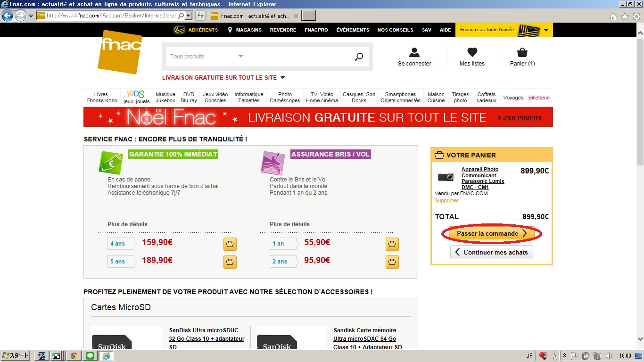This screenshot has width=644, height=362.
Task: Click the Passer la commande button
Action: pos(492,234)
